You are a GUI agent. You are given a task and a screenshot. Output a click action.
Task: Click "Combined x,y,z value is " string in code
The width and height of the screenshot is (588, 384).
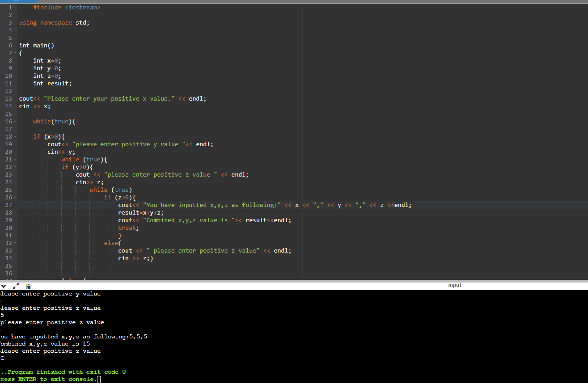[x=189, y=220]
